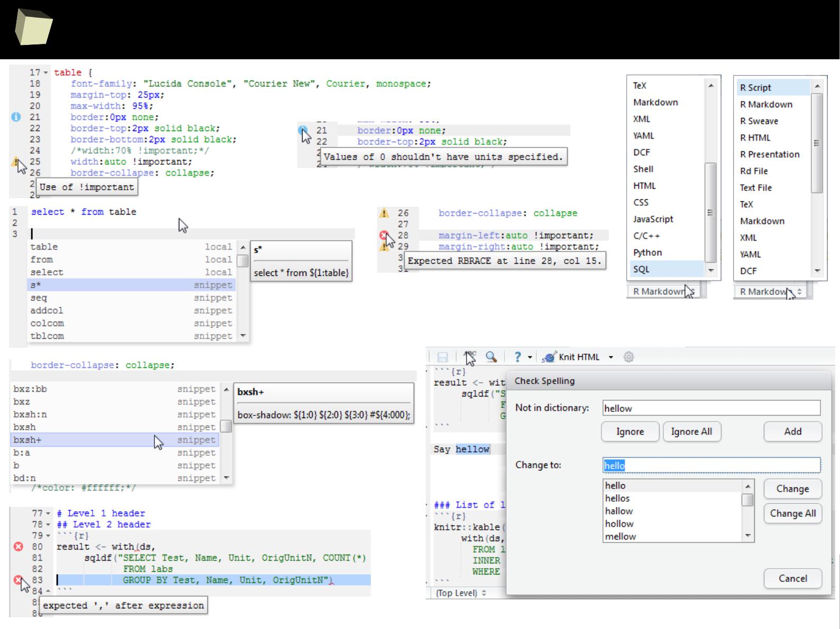The image size is (840, 629).
Task: Choose C/C++ from the file type list
Action: [666, 236]
